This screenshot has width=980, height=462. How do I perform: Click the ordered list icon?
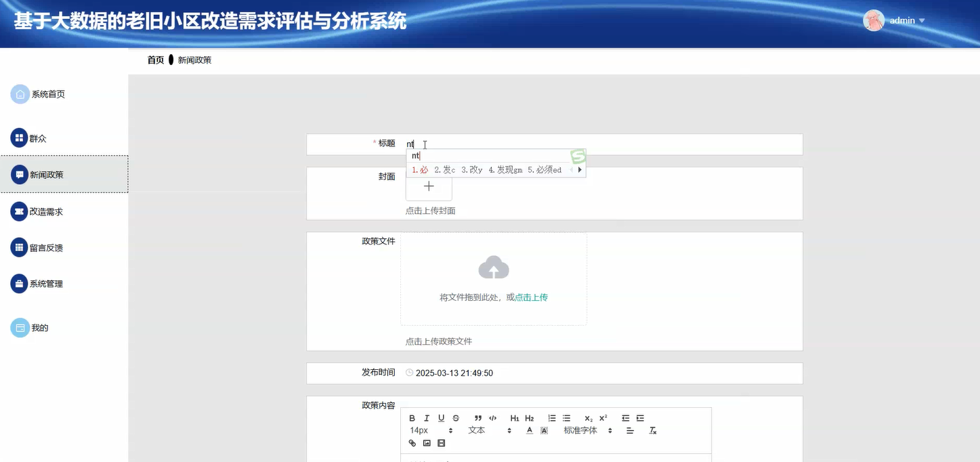click(552, 418)
